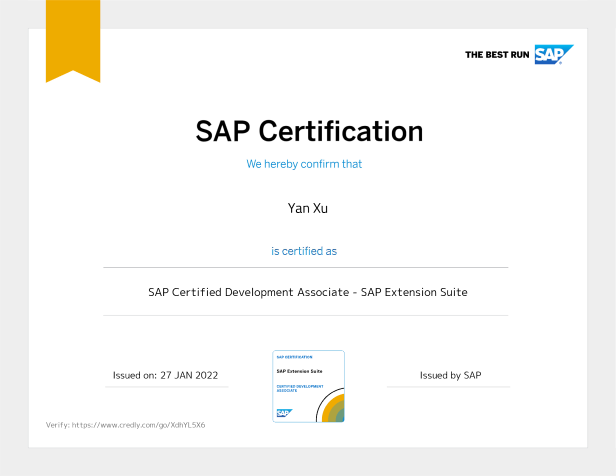Click the SAP Extension Suite badge image
This screenshot has width=616, height=476.
point(308,386)
